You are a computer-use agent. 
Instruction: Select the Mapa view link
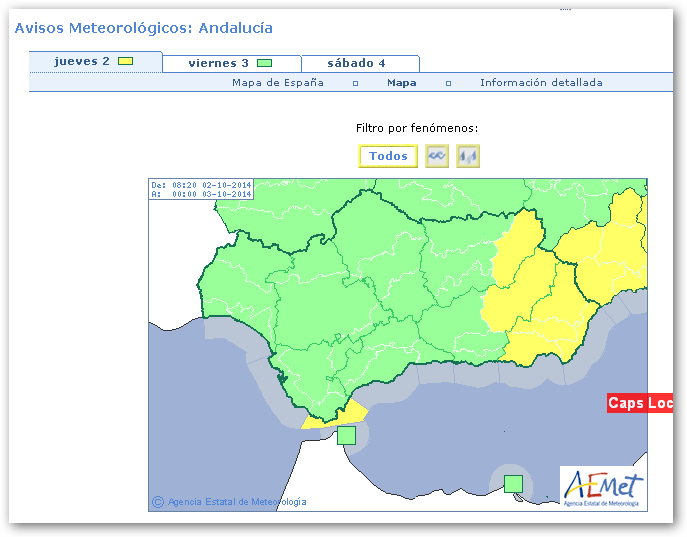coord(402,83)
